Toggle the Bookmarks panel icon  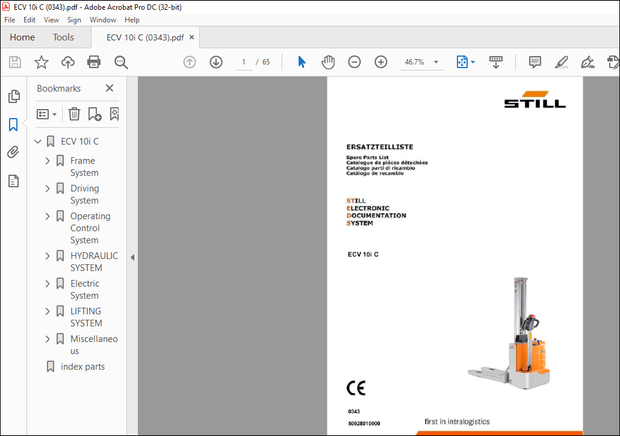click(13, 125)
